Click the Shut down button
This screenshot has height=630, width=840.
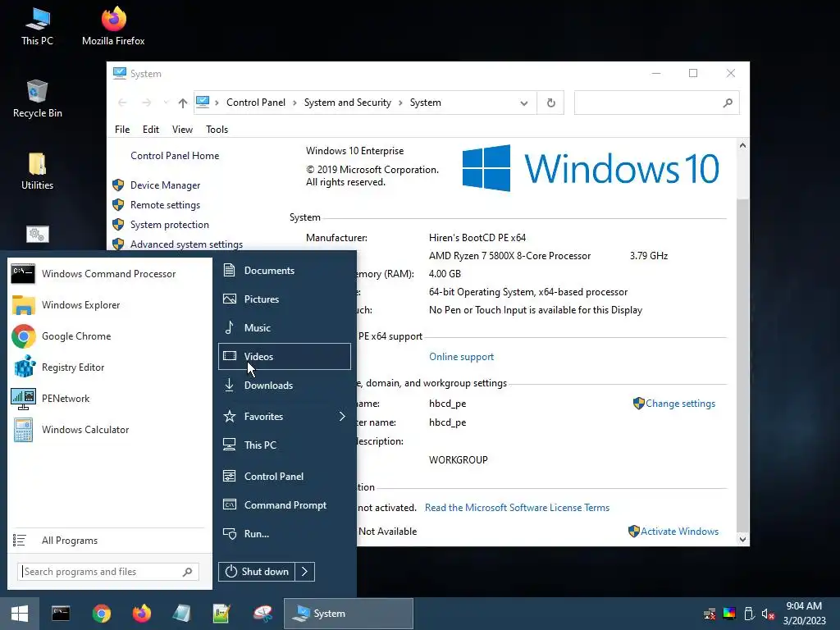pos(257,572)
